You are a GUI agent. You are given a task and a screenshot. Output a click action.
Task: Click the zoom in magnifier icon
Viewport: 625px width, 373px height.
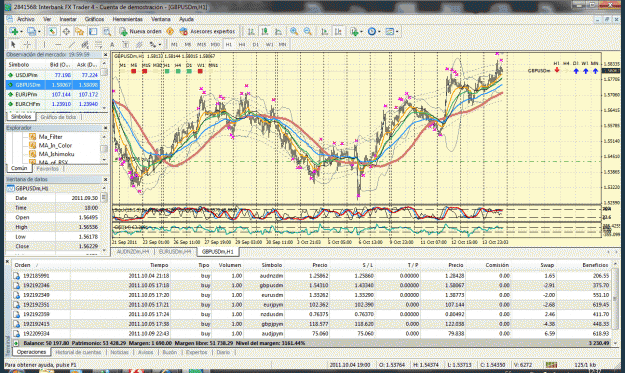pyautogui.click(x=294, y=31)
